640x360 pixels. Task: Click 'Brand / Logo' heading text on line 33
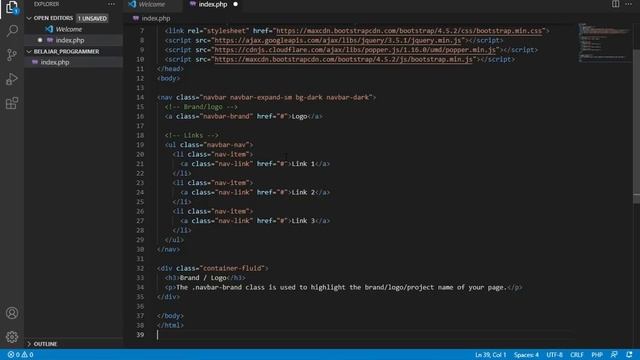coord(203,278)
